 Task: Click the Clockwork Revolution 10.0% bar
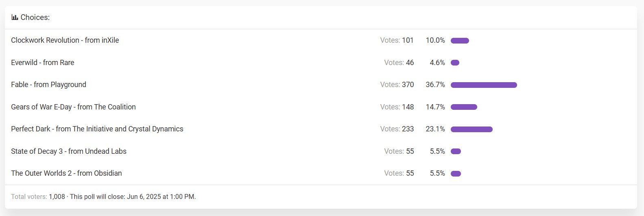[x=460, y=41]
